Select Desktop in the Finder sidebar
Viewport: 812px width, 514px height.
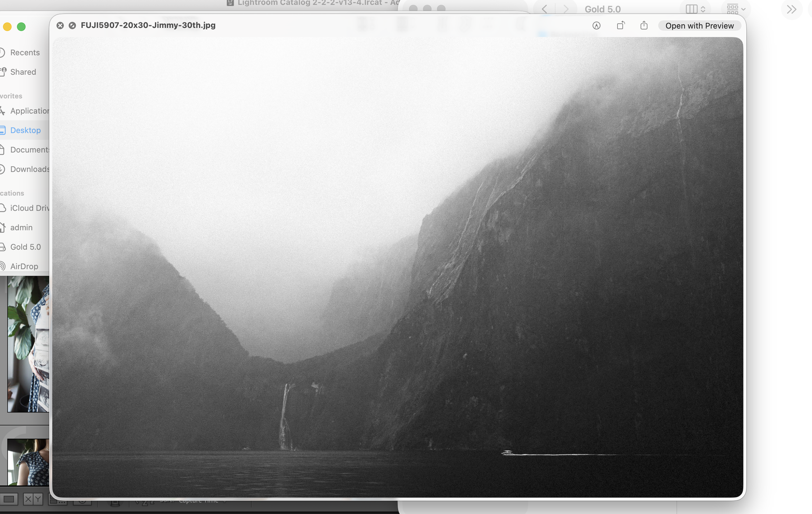pyautogui.click(x=25, y=130)
